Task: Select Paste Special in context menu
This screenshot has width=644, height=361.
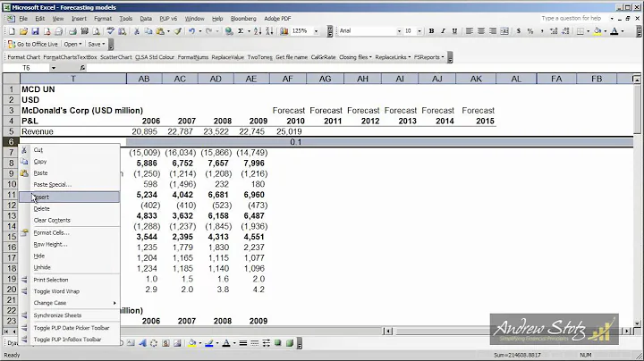Action: coord(69,185)
